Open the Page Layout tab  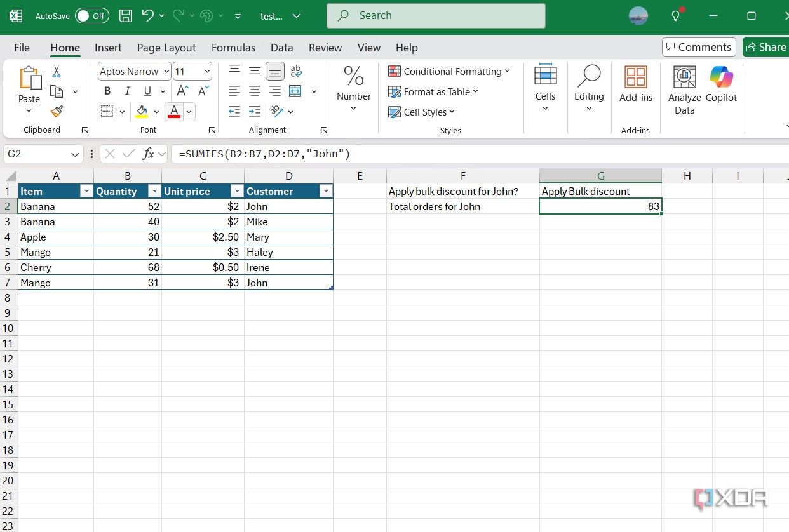(166, 48)
